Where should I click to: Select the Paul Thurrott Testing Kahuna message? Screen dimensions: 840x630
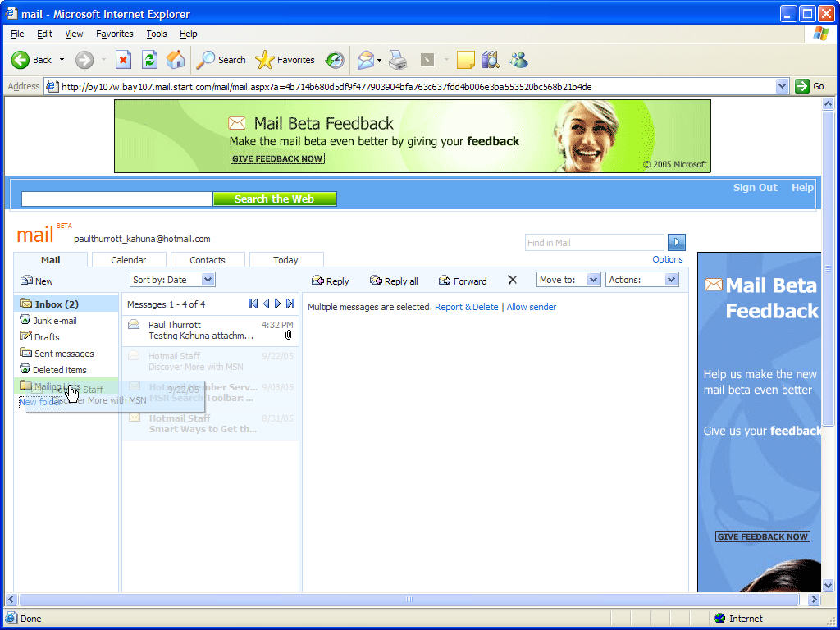(x=211, y=330)
